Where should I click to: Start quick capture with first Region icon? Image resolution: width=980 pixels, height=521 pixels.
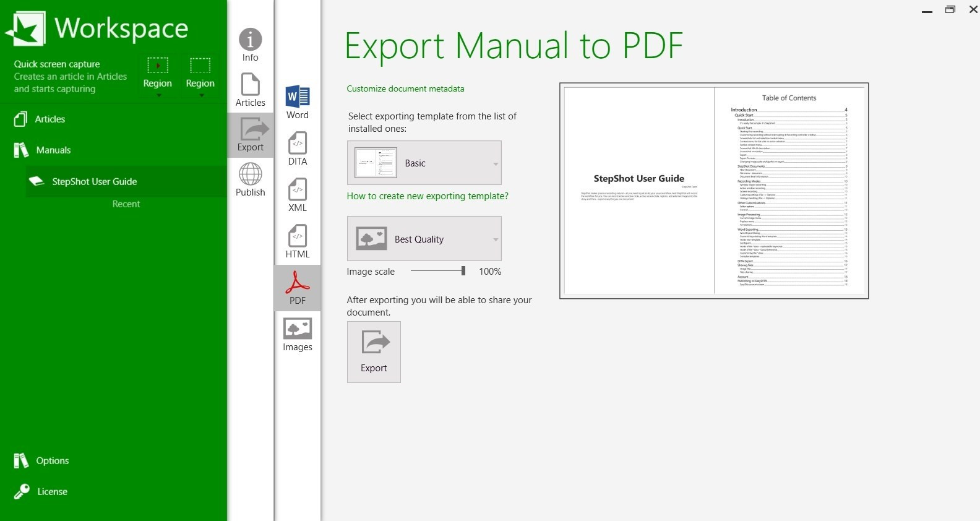click(x=158, y=65)
